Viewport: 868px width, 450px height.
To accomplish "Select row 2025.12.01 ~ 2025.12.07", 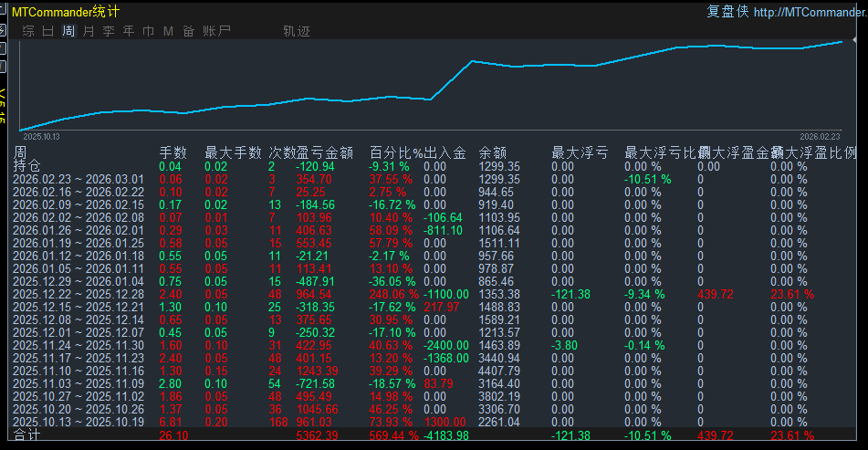I will pos(78,332).
